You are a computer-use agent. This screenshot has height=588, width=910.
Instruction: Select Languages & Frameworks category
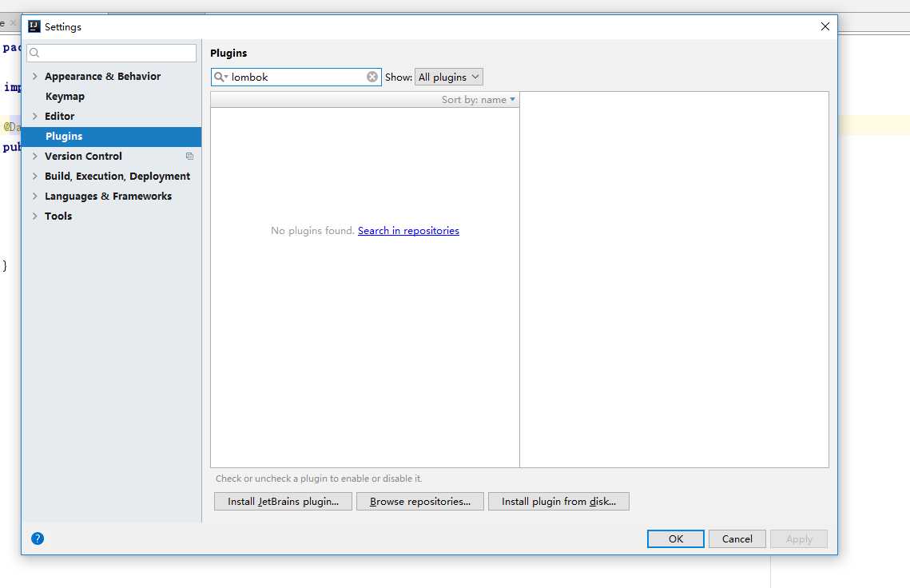[109, 197]
